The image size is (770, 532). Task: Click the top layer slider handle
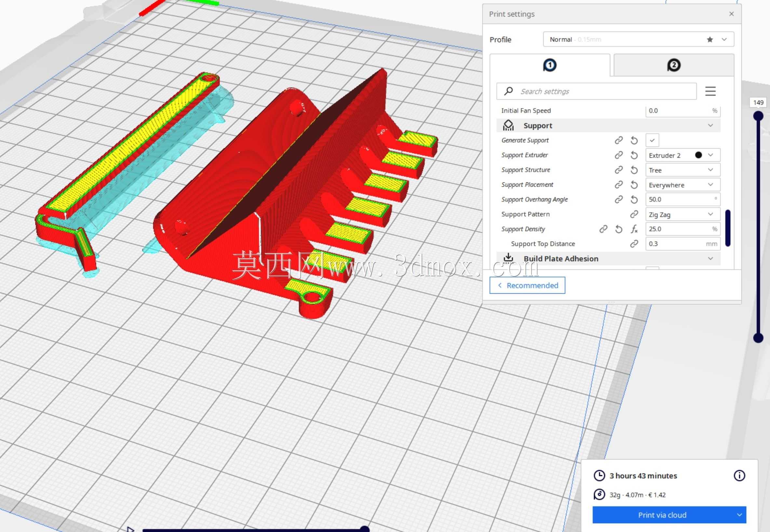(758, 116)
